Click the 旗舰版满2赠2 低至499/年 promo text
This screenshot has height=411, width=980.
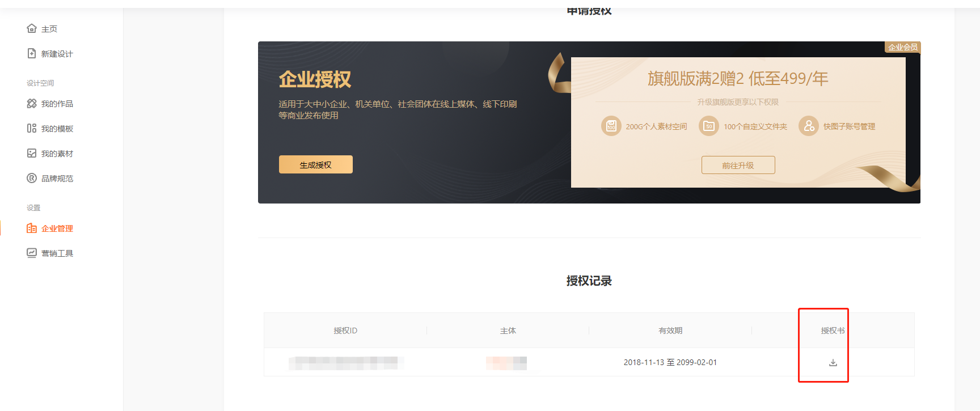pyautogui.click(x=738, y=78)
